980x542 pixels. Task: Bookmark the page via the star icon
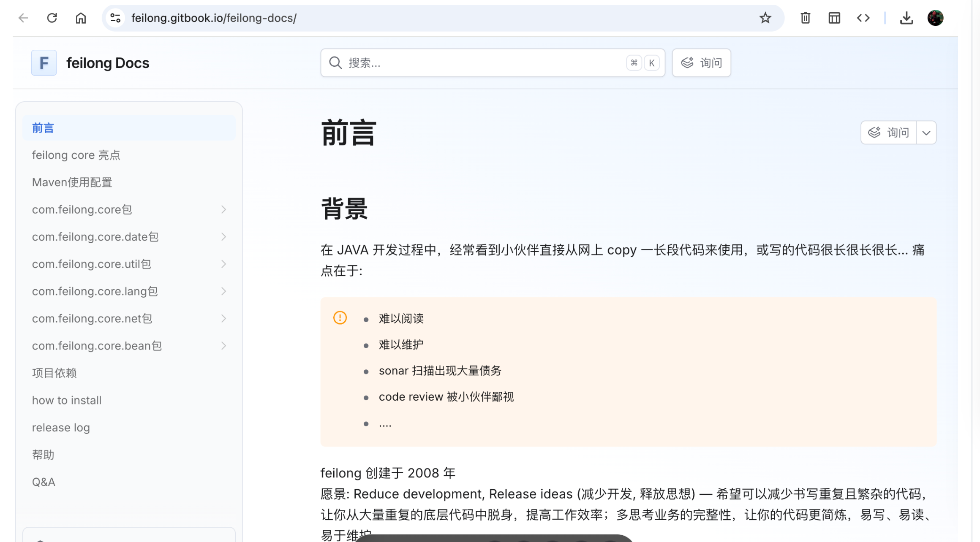tap(765, 18)
